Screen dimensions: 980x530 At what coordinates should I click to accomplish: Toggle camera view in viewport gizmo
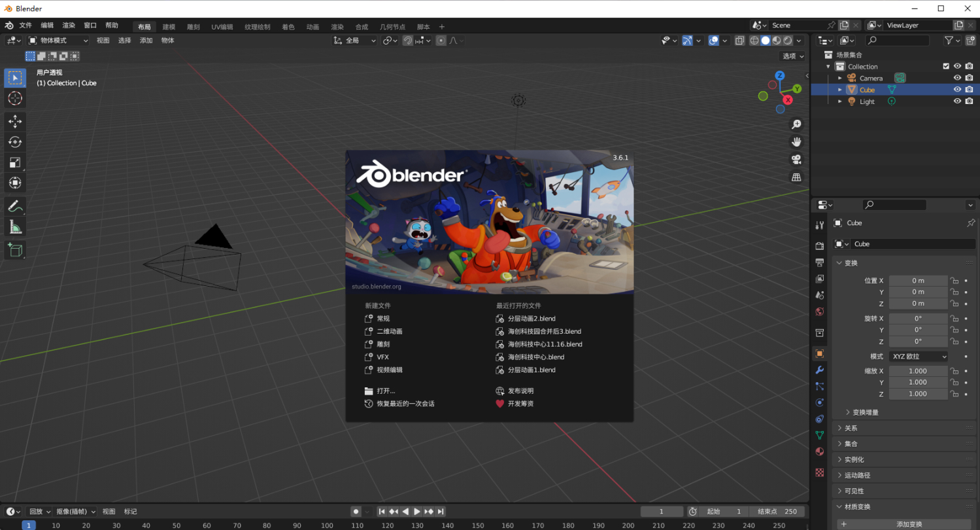coord(796,159)
